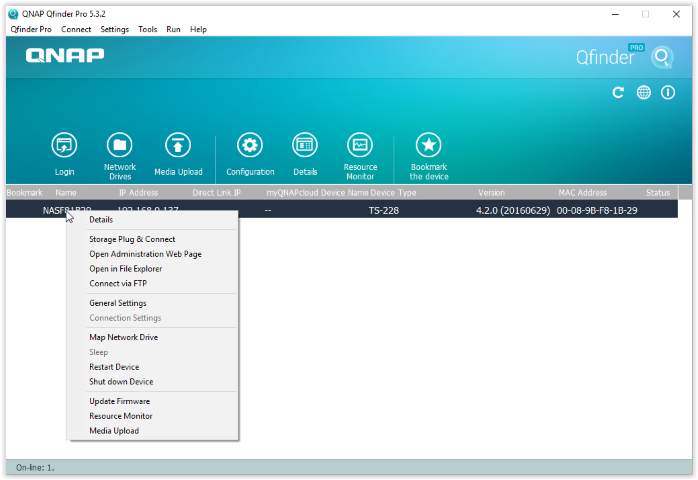Image resolution: width=698 pixels, height=480 pixels.
Task: Click the Bookmark the device star icon
Action: tap(428, 146)
